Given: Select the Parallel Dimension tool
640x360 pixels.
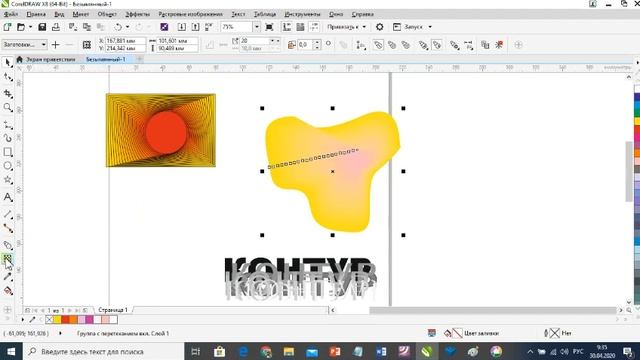Looking at the screenshot, I should click(x=8, y=214).
